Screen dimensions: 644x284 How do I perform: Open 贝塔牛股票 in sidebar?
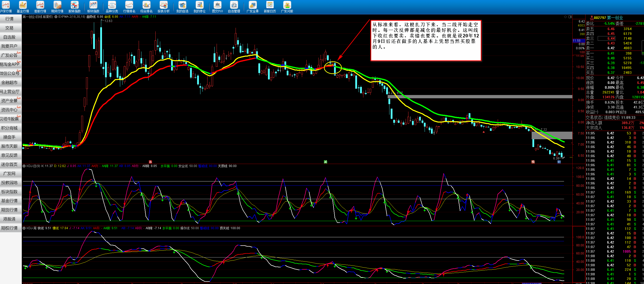click(11, 119)
